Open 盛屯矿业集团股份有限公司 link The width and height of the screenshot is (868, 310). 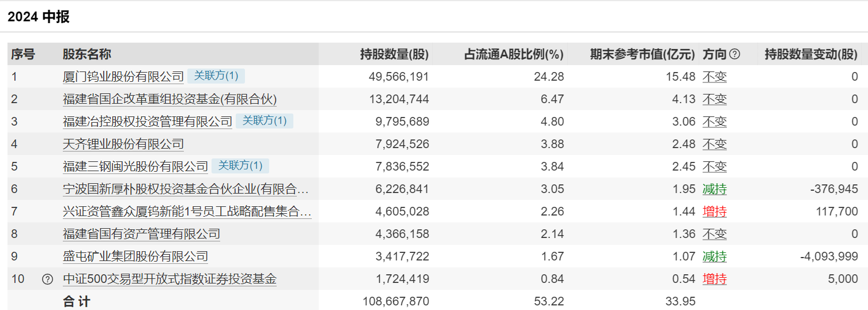click(135, 256)
